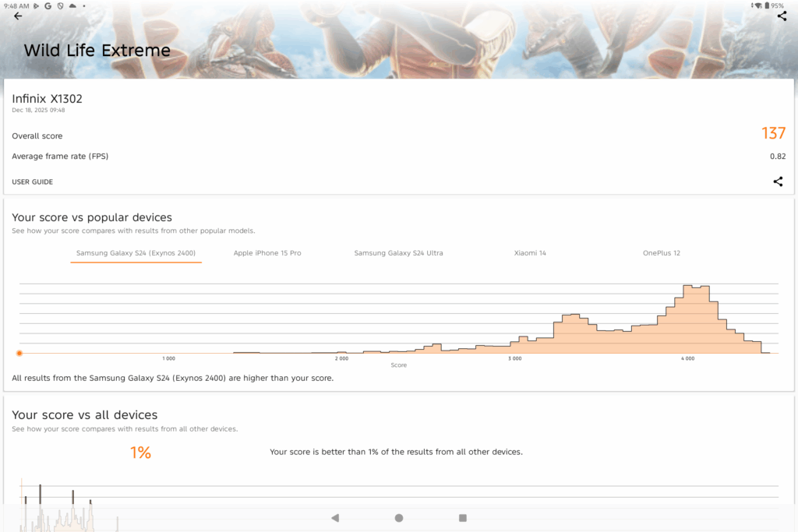Switch to the OnePlus 12 tab

tap(662, 253)
